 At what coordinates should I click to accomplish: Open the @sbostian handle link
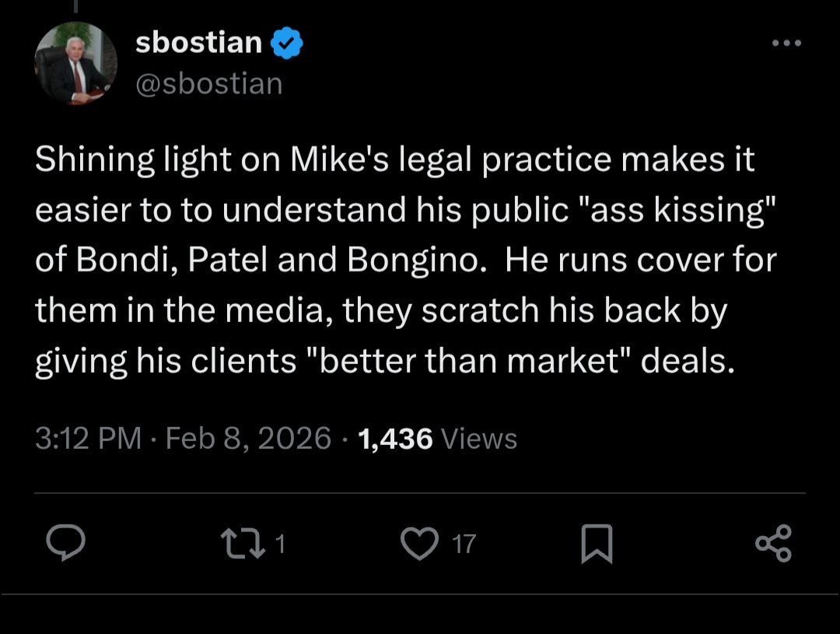[208, 83]
